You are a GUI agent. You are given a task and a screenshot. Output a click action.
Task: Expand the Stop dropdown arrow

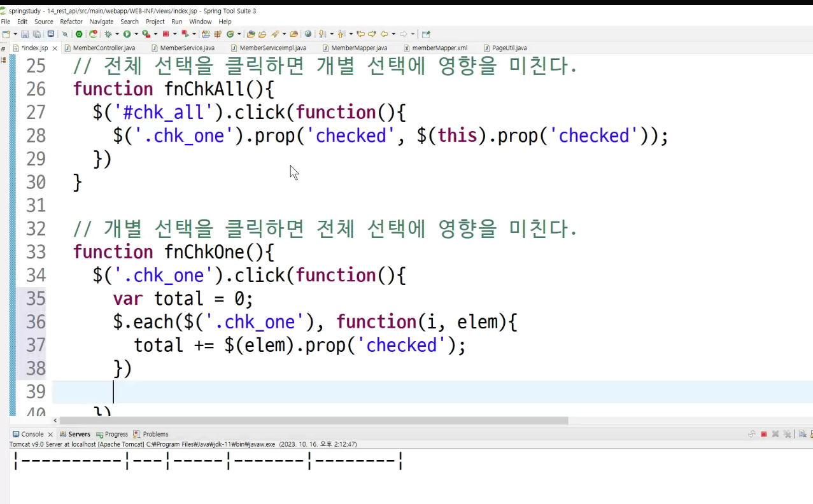coord(175,34)
